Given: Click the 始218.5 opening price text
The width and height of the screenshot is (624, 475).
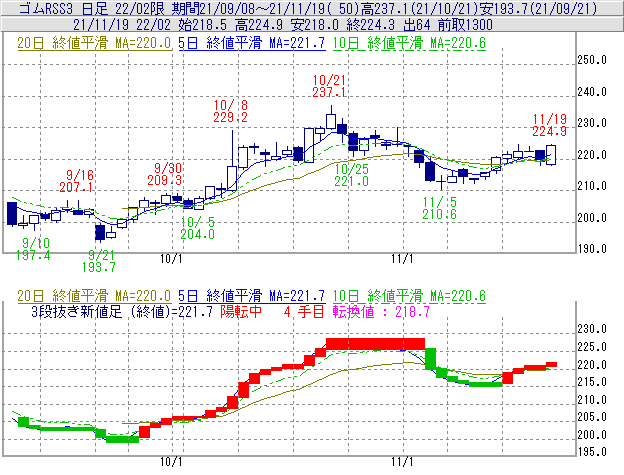Looking at the screenshot, I should 202,25.
